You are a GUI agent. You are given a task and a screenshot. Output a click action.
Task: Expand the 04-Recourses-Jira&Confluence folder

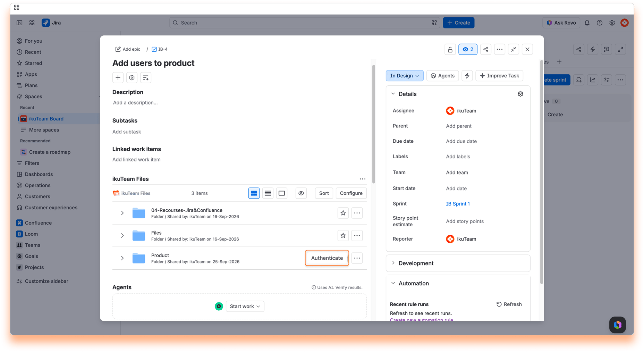point(122,213)
